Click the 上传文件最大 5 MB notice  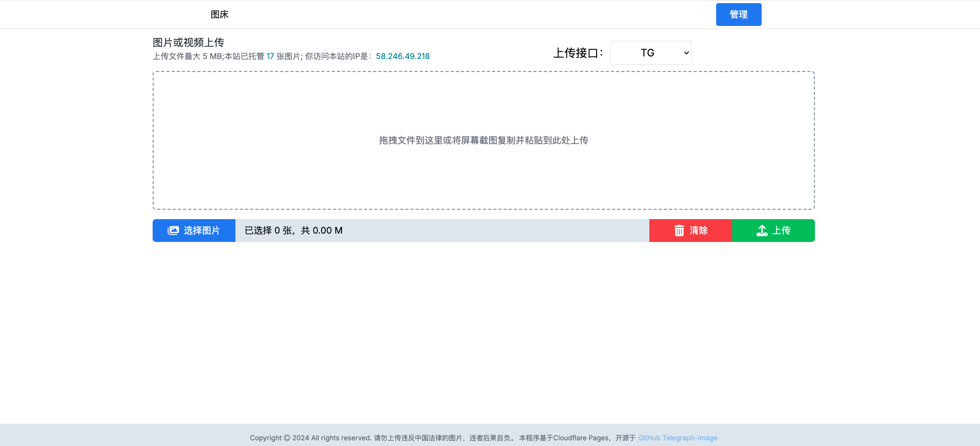(187, 56)
